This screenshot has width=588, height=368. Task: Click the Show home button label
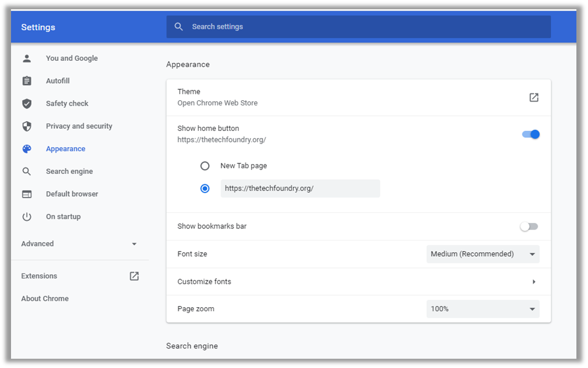coord(208,129)
